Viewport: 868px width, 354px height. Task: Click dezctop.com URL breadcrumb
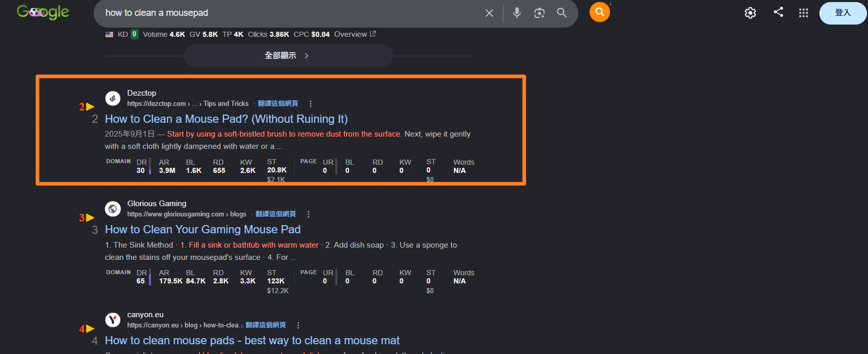point(188,104)
